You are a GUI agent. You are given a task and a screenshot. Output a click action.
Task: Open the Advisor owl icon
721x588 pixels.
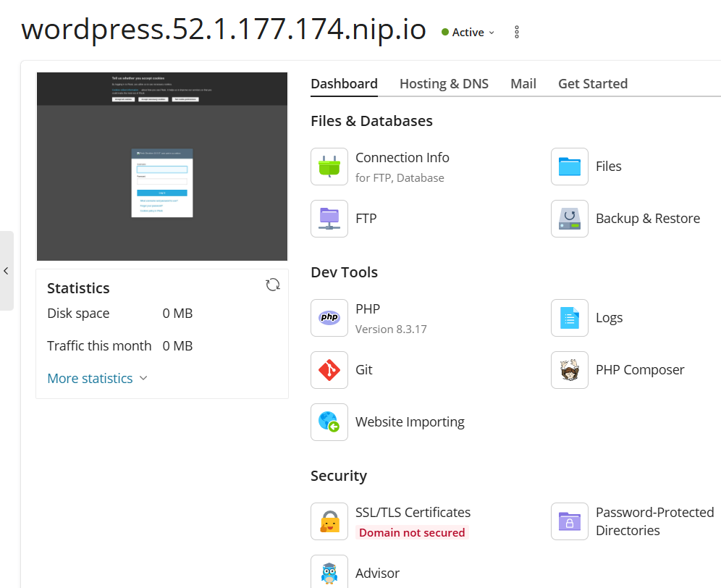(329, 572)
